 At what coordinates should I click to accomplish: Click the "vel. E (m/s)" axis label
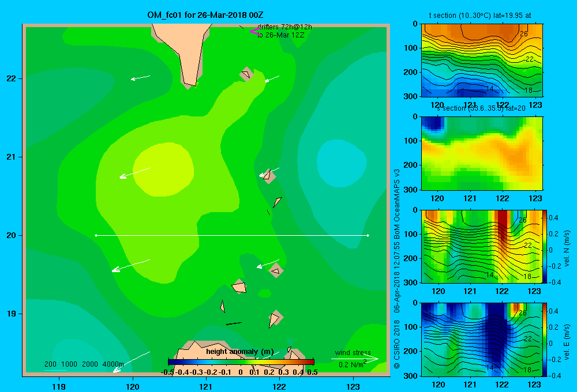tap(567, 342)
